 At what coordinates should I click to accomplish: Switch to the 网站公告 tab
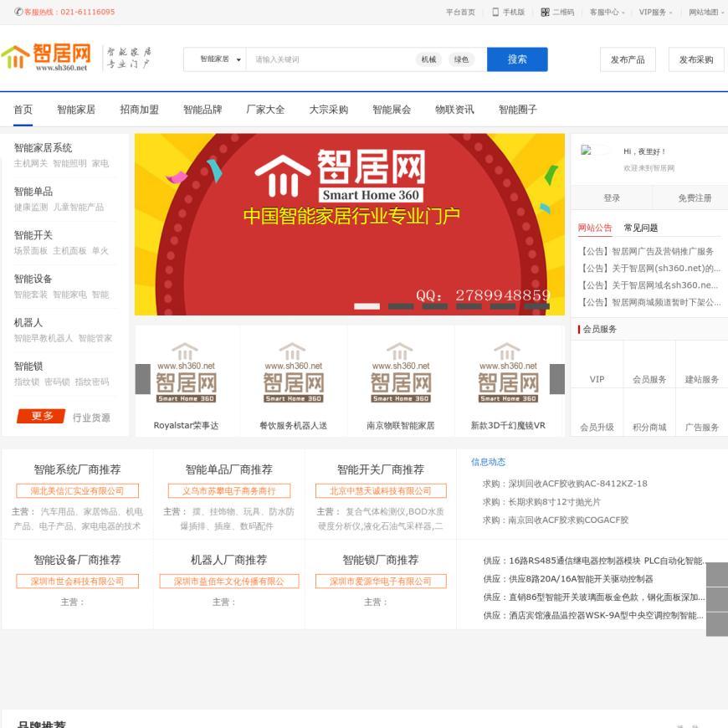[x=595, y=228]
